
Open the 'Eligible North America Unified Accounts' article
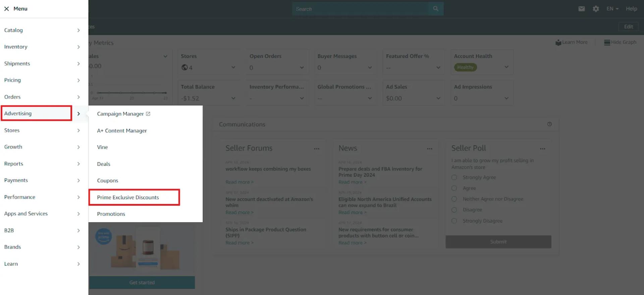pos(385,202)
